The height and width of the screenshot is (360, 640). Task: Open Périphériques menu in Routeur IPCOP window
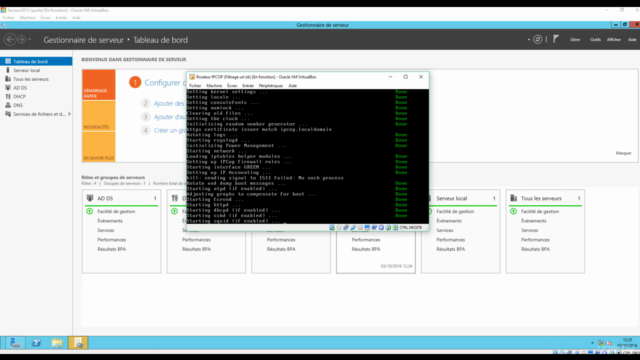pyautogui.click(x=271, y=86)
